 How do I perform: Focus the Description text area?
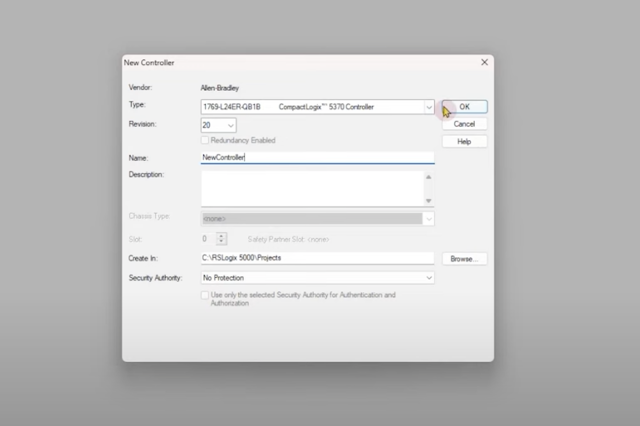(x=311, y=187)
